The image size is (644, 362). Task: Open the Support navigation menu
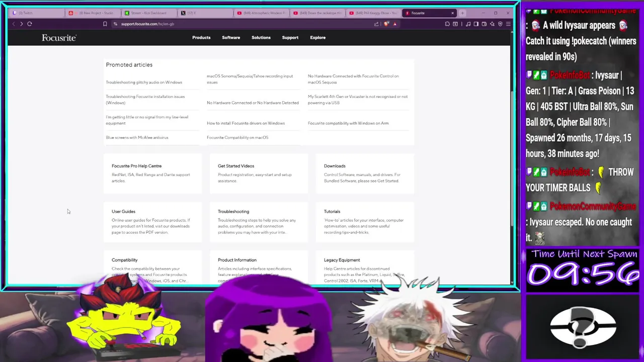pyautogui.click(x=290, y=38)
